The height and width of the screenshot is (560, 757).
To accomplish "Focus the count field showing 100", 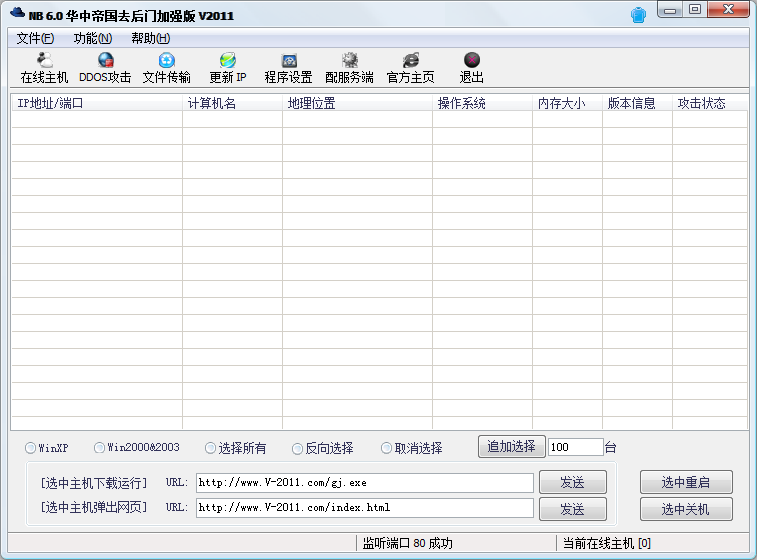I will (574, 447).
